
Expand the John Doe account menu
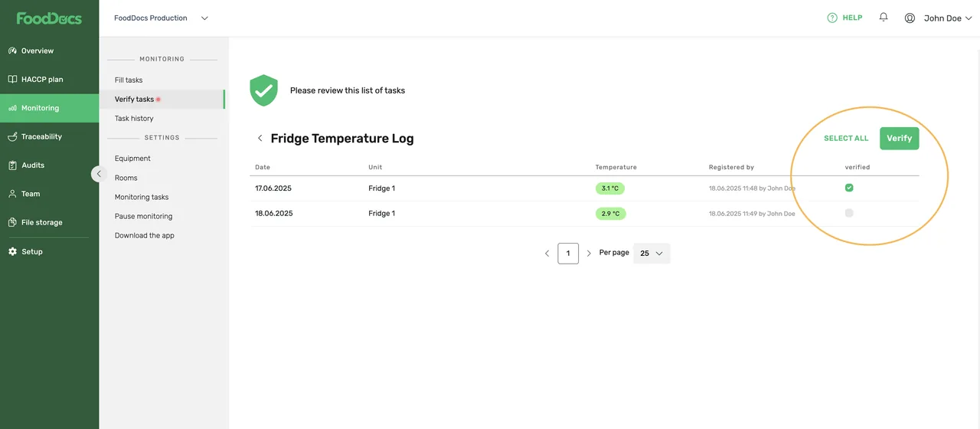click(948, 18)
